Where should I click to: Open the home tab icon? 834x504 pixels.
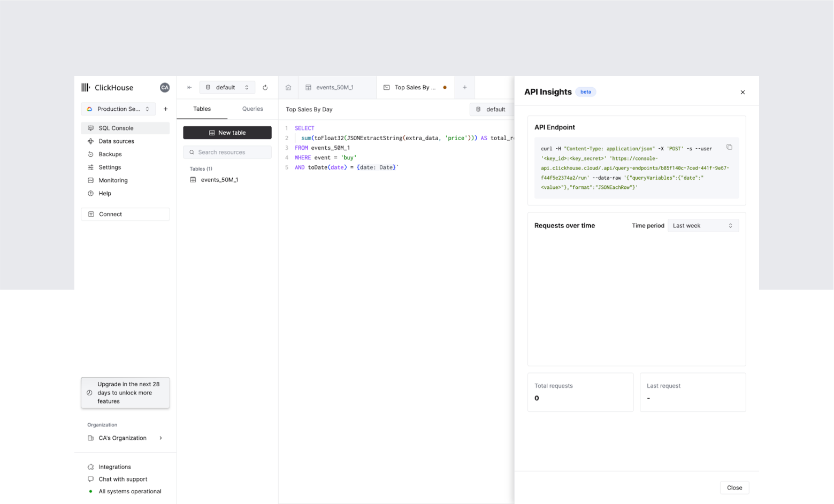[x=288, y=88]
